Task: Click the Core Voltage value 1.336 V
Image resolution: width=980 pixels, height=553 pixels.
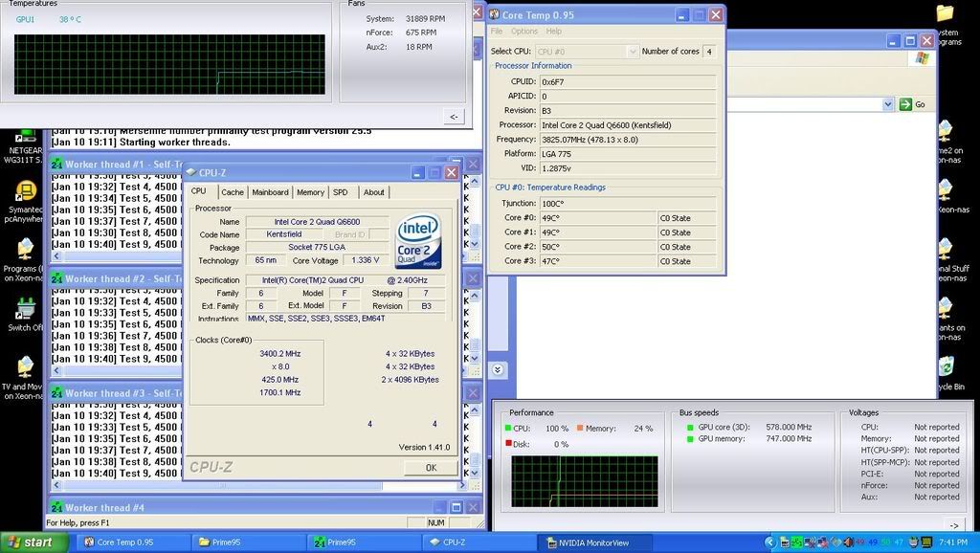Action: (365, 260)
